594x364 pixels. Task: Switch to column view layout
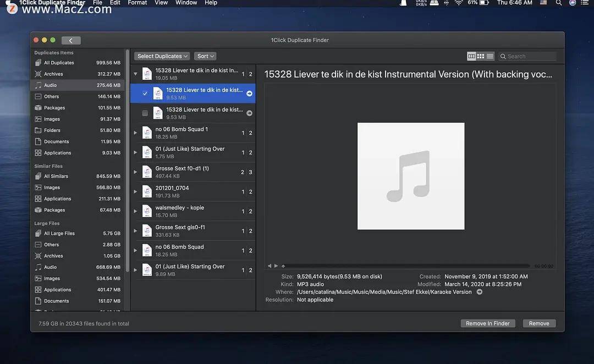click(471, 56)
